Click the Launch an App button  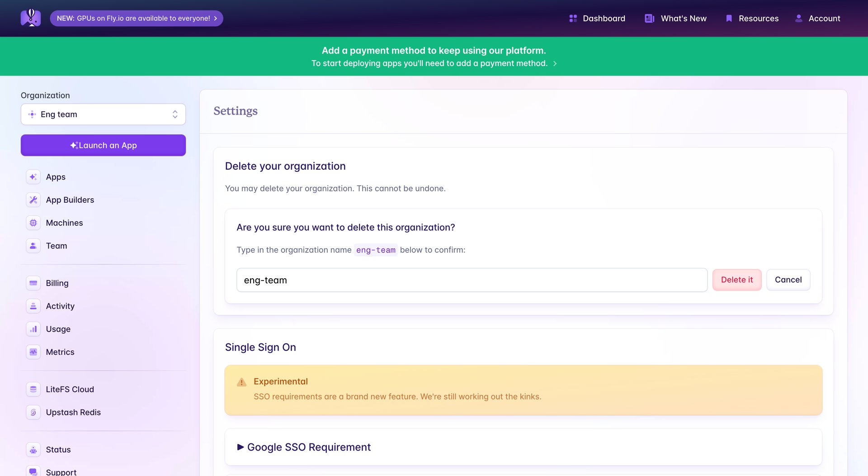[103, 145]
